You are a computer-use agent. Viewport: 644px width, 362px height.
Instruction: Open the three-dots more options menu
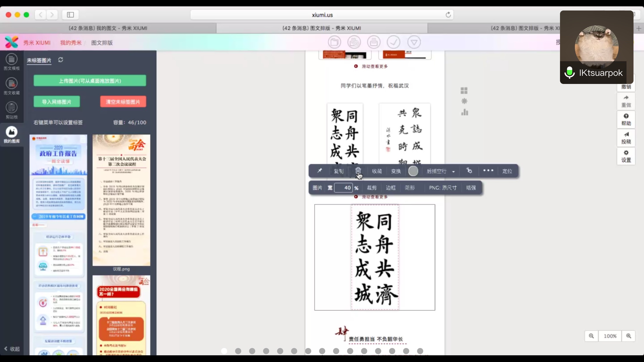(488, 171)
